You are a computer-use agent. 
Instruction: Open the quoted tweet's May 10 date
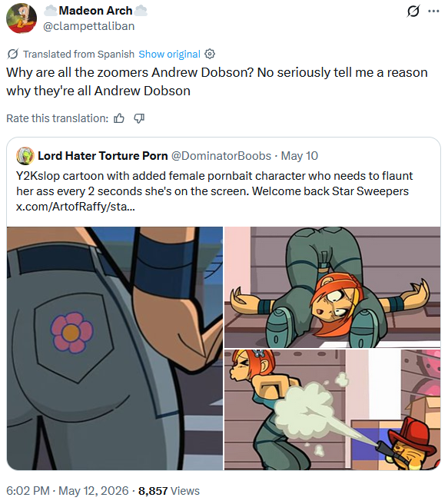tap(300, 156)
